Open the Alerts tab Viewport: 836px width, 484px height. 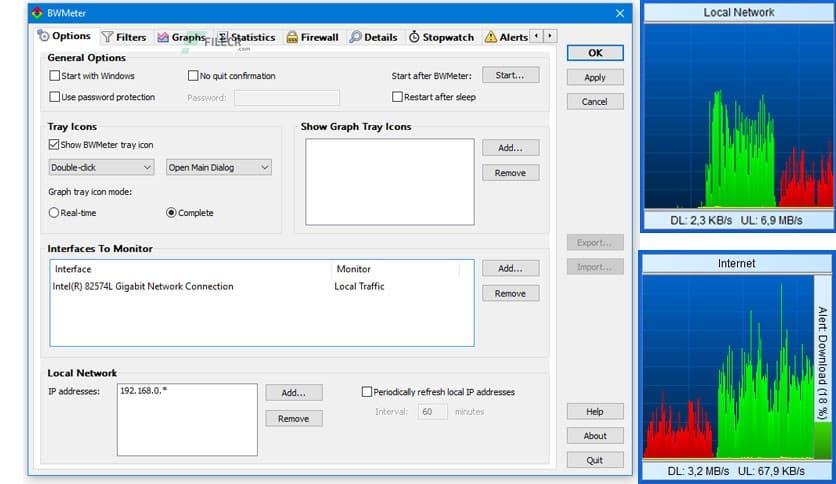507,37
